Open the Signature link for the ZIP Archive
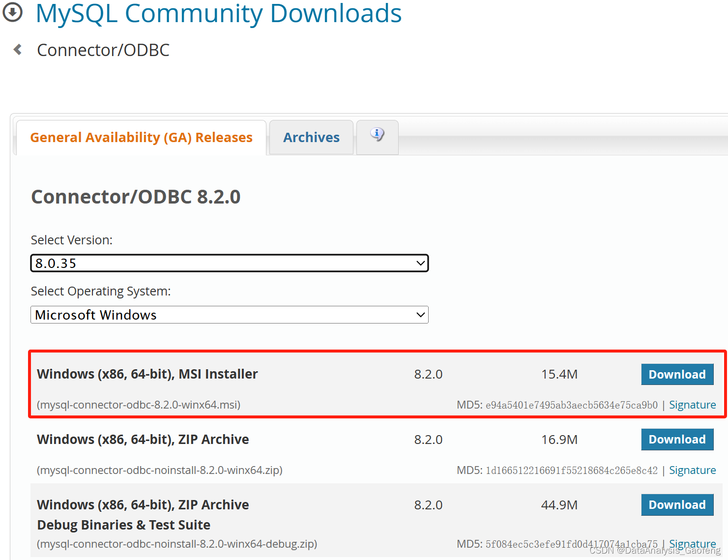This screenshot has width=728, height=560. [x=692, y=470]
